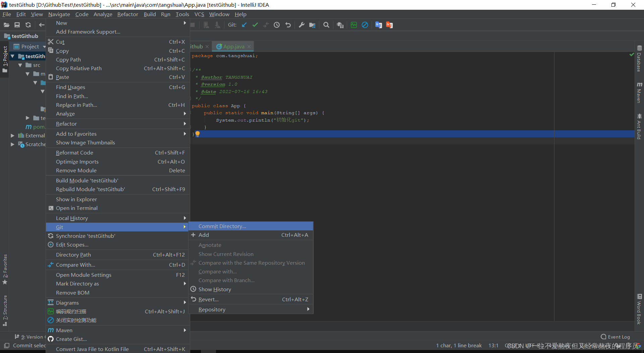The image size is (644, 353).
Task: Click the green code scan toolbar icon
Action: 354,25
